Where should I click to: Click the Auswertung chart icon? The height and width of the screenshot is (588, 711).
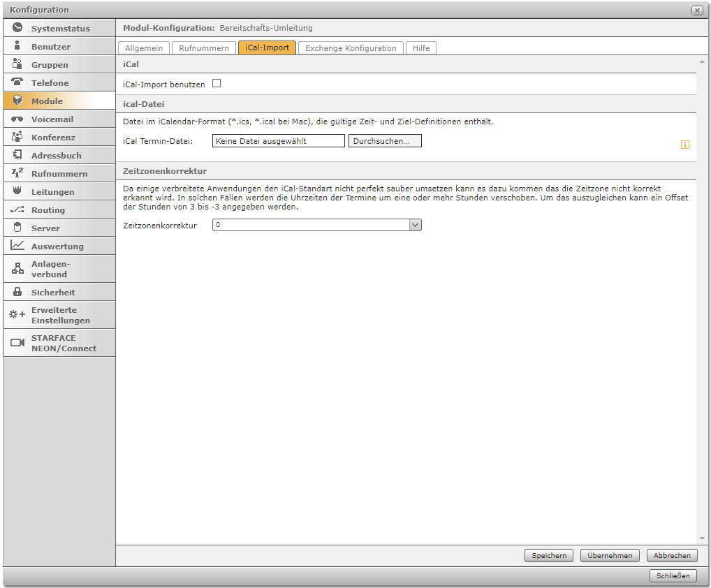[x=17, y=246]
